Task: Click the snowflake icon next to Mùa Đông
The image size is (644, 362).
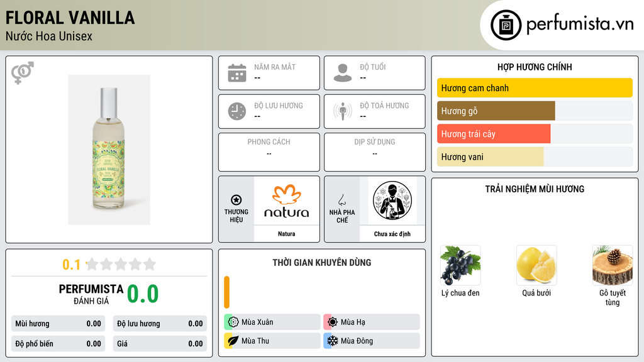Action: 332,341
